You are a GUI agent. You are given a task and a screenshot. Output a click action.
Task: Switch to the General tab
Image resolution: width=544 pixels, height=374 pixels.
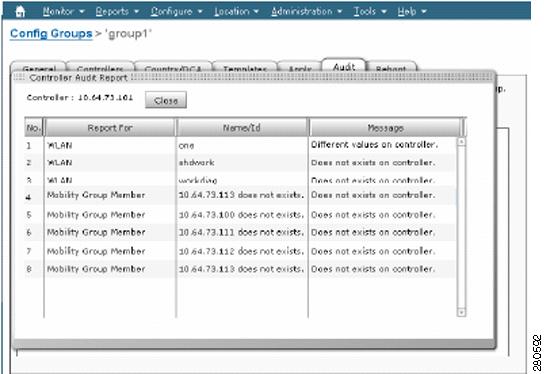[39, 68]
